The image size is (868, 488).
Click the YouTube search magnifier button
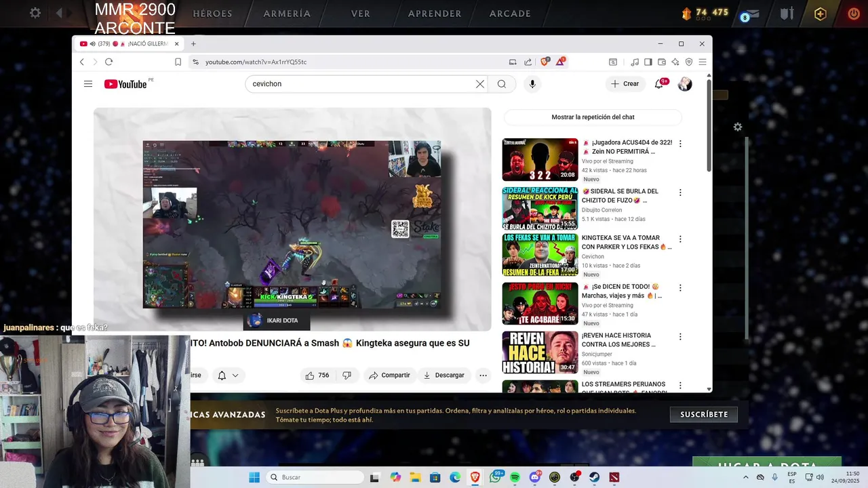[502, 84]
